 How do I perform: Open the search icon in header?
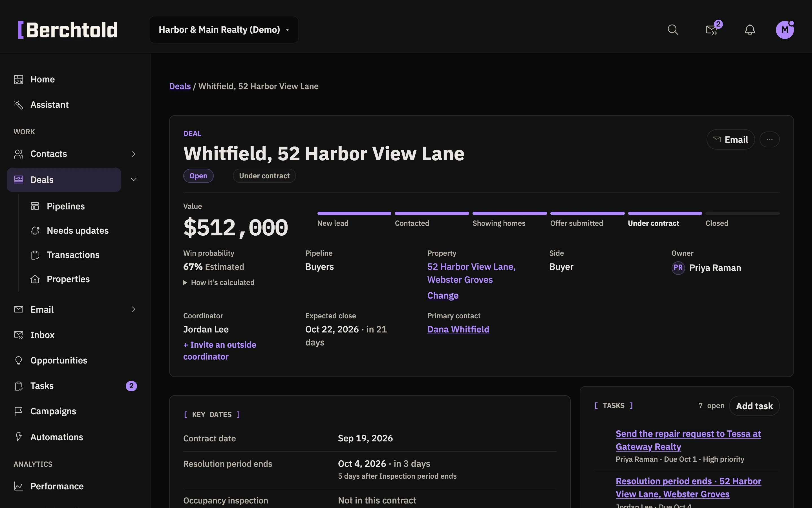coord(673,30)
